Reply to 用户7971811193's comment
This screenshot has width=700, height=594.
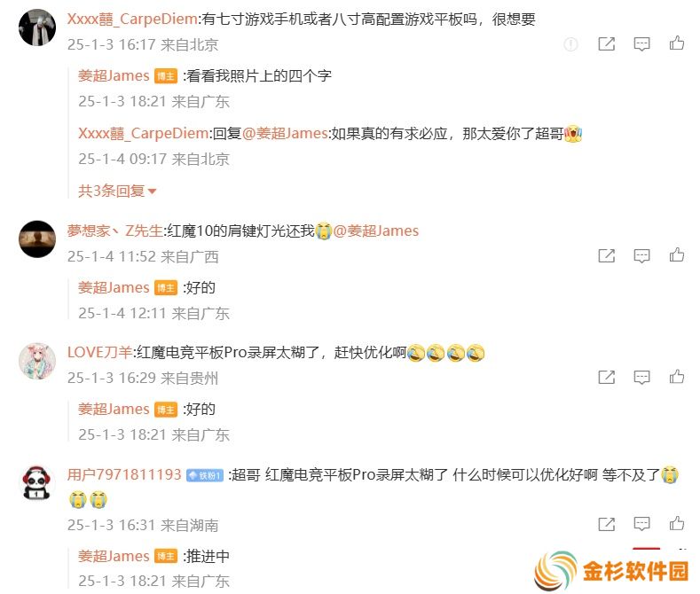[641, 524]
